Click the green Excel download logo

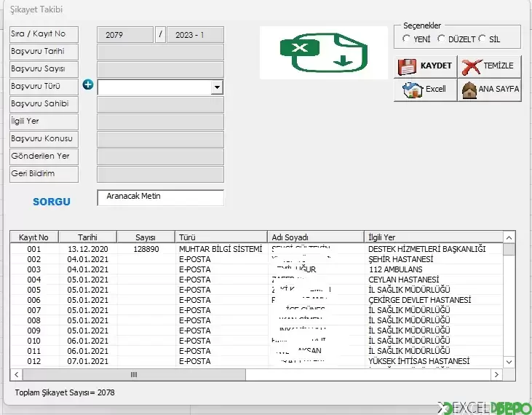[x=324, y=52]
